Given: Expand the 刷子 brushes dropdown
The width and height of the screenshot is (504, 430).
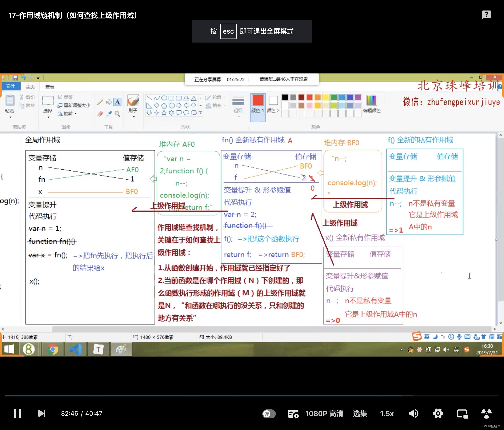Looking at the screenshot, I should (x=134, y=117).
